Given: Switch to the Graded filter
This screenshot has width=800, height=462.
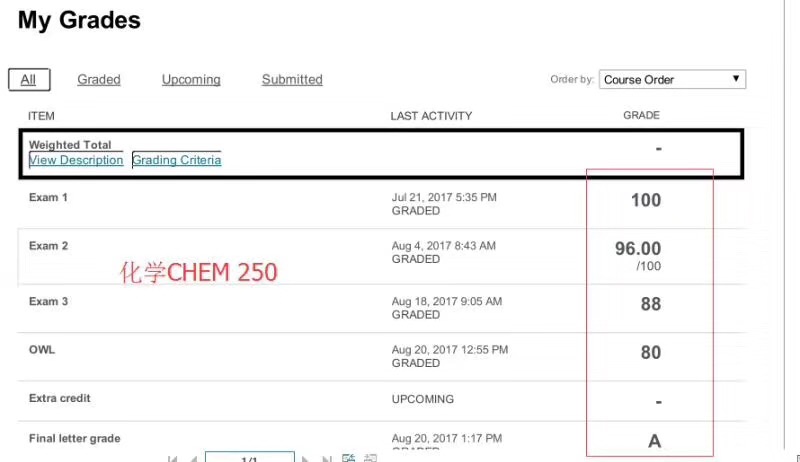Looking at the screenshot, I should coord(99,80).
